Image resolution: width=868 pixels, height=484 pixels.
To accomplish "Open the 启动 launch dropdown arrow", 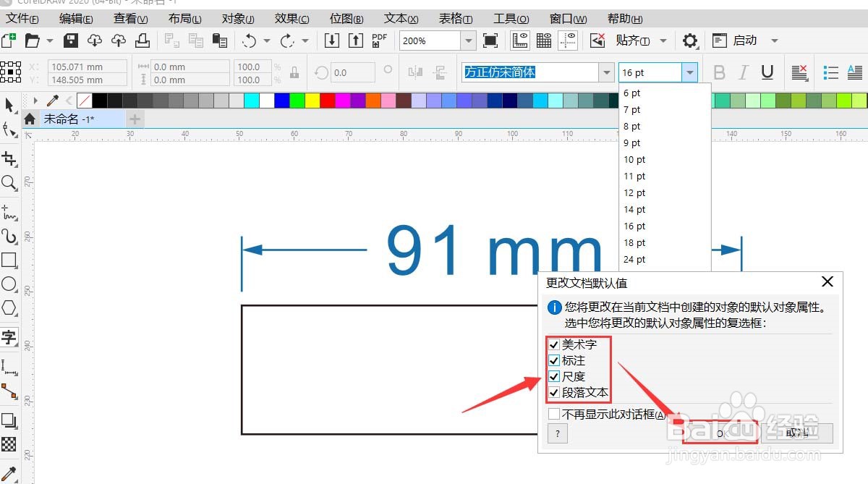I will coord(775,41).
